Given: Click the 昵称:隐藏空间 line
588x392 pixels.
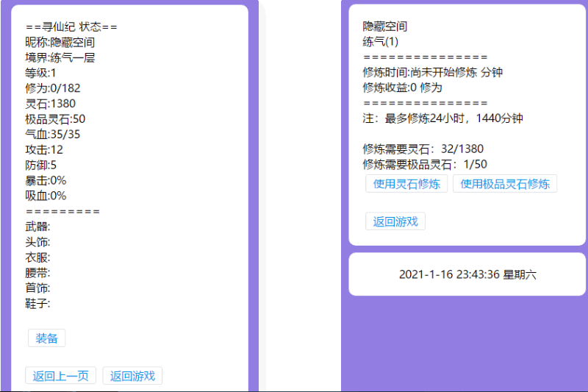Looking at the screenshot, I should pos(60,42).
